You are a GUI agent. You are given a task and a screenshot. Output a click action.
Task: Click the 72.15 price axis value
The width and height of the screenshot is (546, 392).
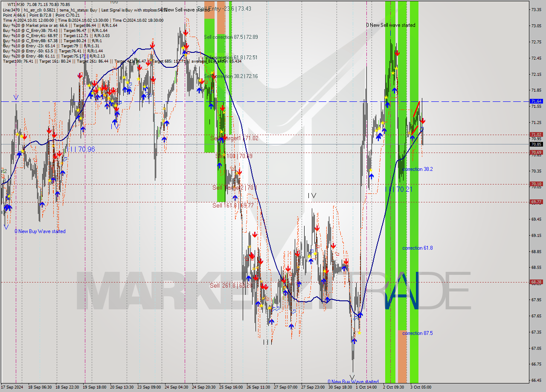[537, 74]
